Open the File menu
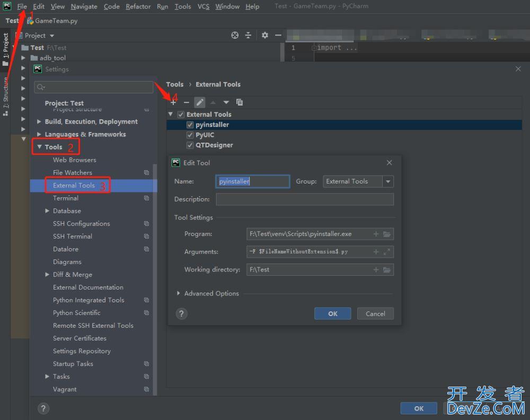 22,6
